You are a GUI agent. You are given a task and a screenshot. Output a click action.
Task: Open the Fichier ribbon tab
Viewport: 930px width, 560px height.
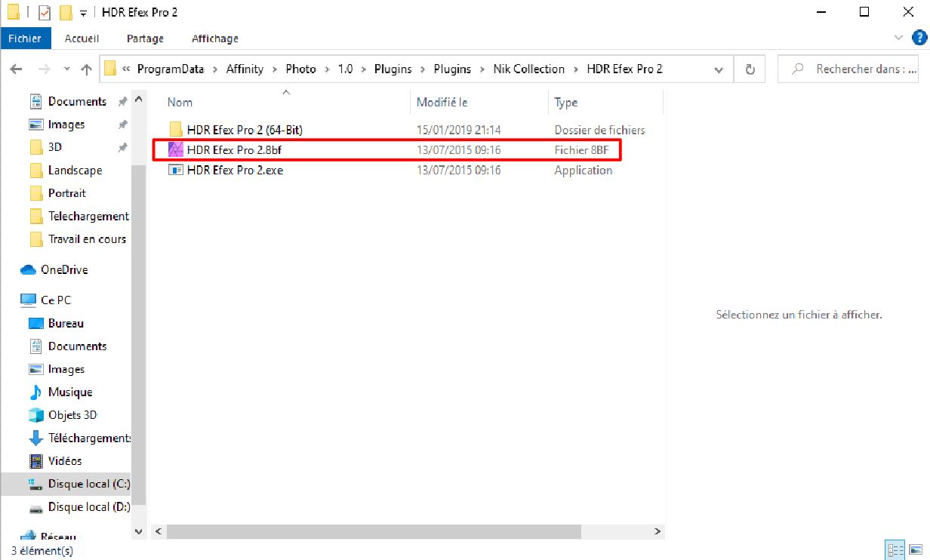(25, 38)
